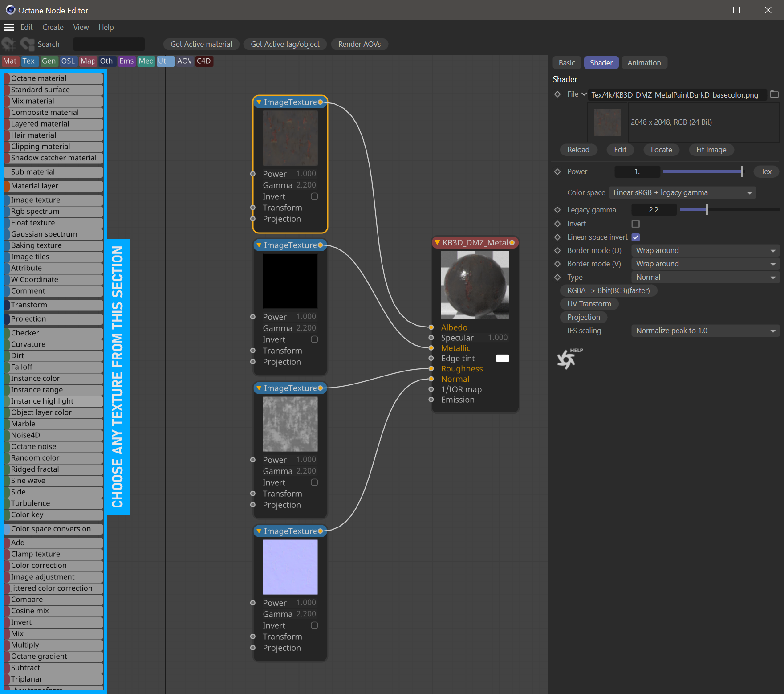Enable the Invert checkbox in Shader panel
784x694 pixels.
(636, 224)
